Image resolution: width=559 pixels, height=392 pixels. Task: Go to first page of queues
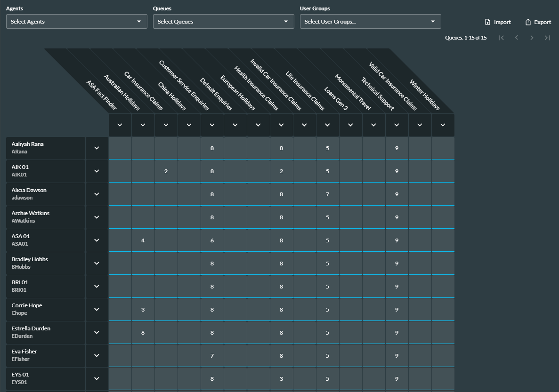pos(501,38)
